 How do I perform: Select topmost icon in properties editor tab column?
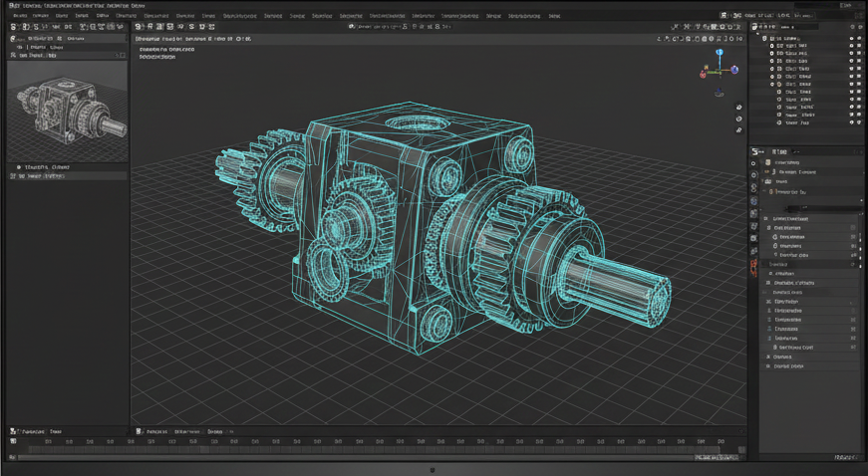(x=753, y=162)
